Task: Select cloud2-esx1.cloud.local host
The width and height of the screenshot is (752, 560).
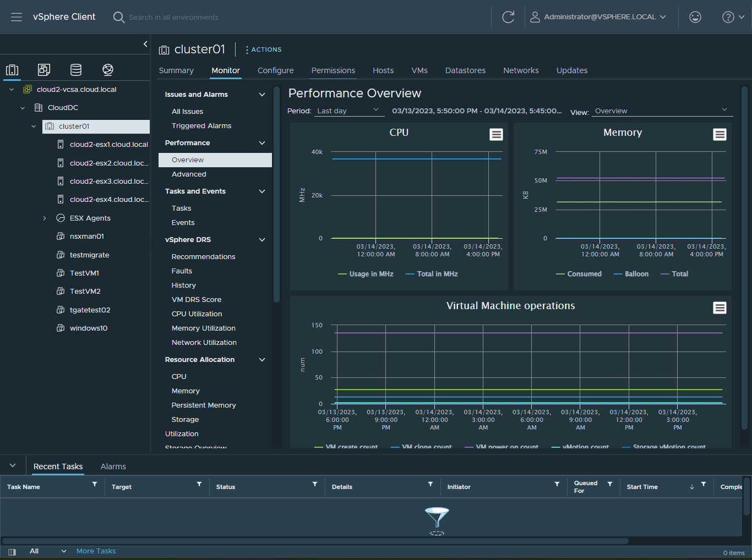Action: click(x=109, y=145)
